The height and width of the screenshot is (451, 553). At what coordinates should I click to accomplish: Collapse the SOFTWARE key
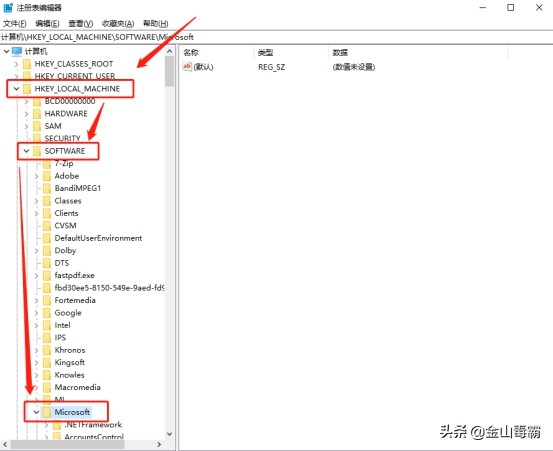pyautogui.click(x=26, y=151)
